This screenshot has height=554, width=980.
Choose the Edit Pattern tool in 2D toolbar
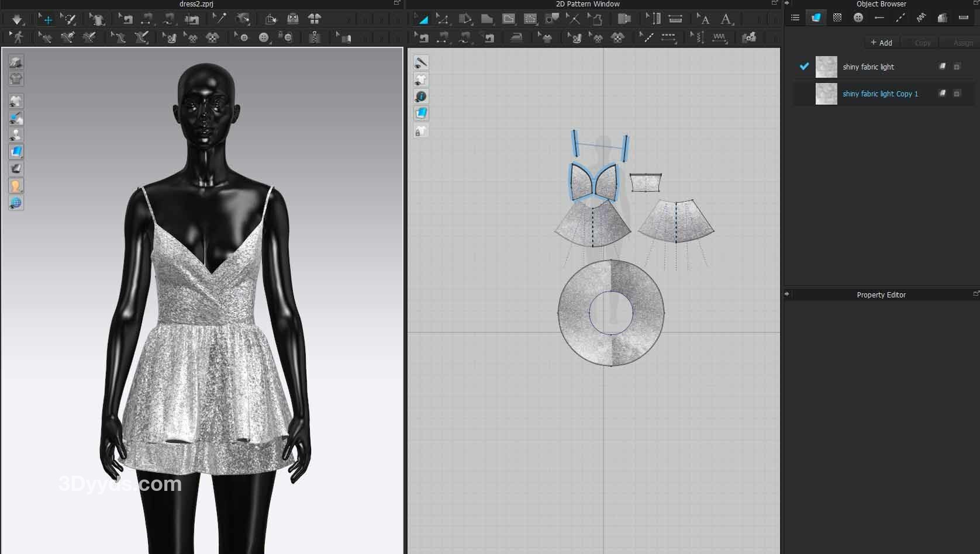(443, 19)
